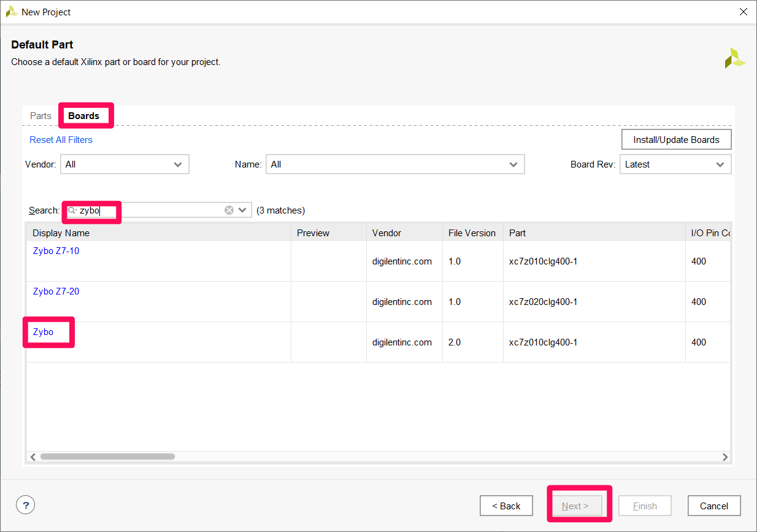Click the Cancel button

[x=714, y=506]
